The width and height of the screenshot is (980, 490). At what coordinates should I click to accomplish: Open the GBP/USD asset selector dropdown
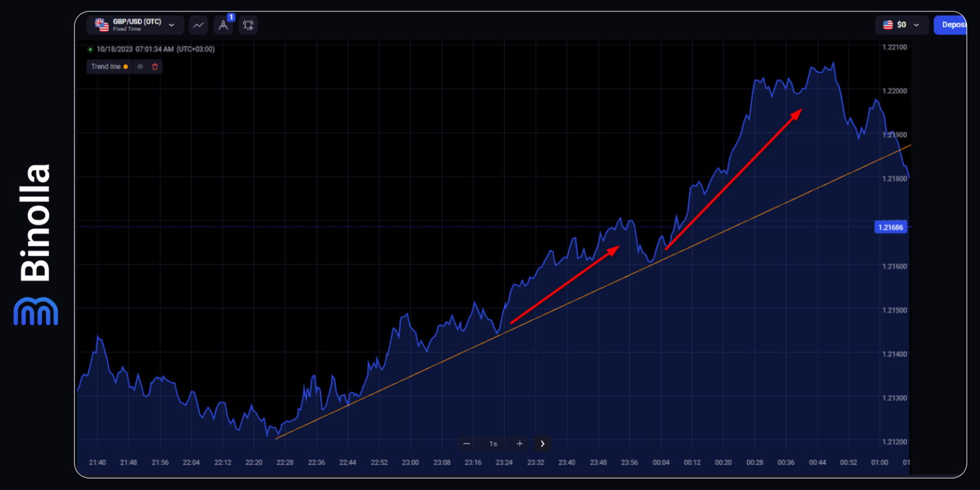pos(172,25)
